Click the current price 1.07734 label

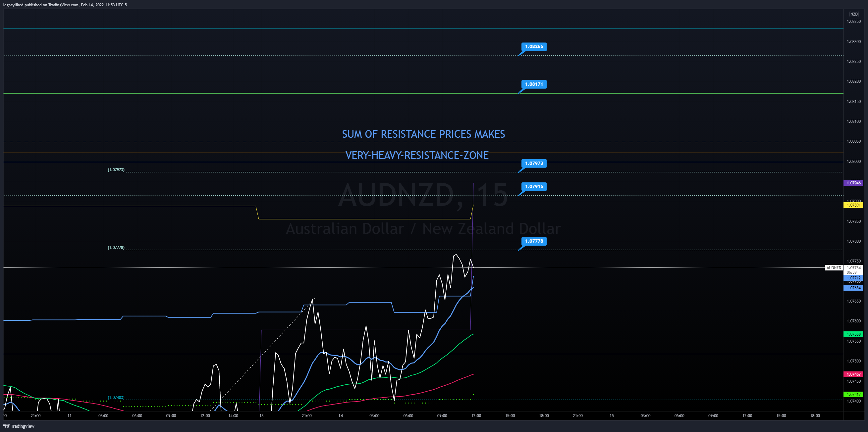[x=853, y=268]
